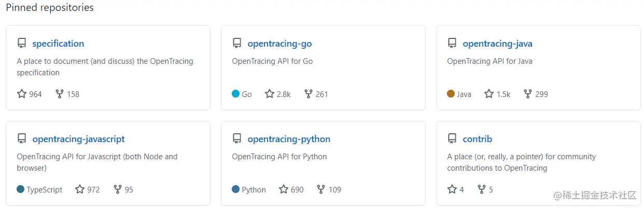Click the star icon showing 1.5k stars
The image size is (644, 208).
pos(489,94)
